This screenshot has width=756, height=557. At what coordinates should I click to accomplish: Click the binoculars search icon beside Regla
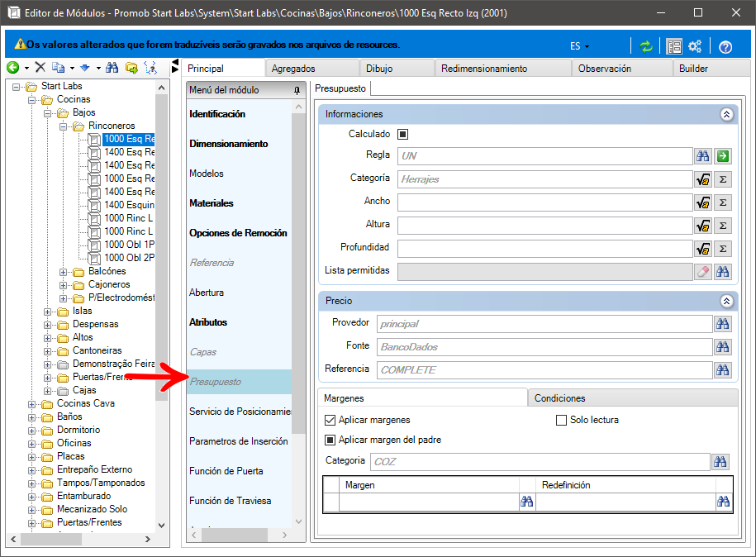click(702, 155)
